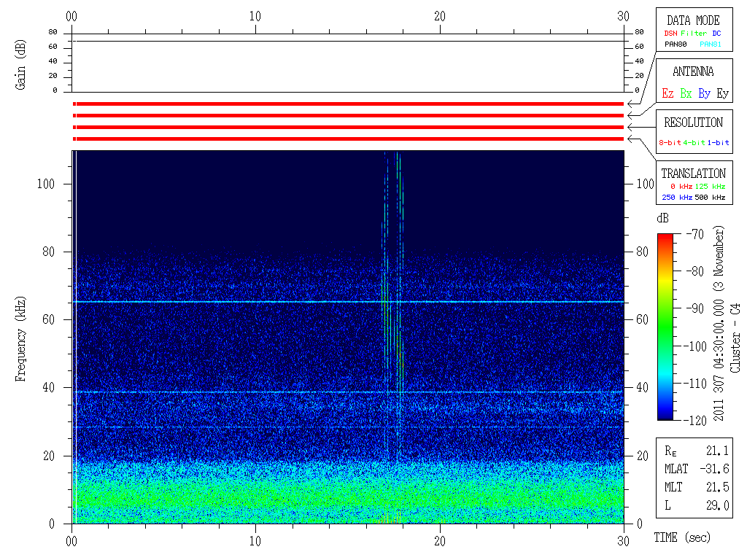Click the spectrogram burst near 17 seconds
The height and width of the screenshot is (560, 747).
[x=392, y=305]
